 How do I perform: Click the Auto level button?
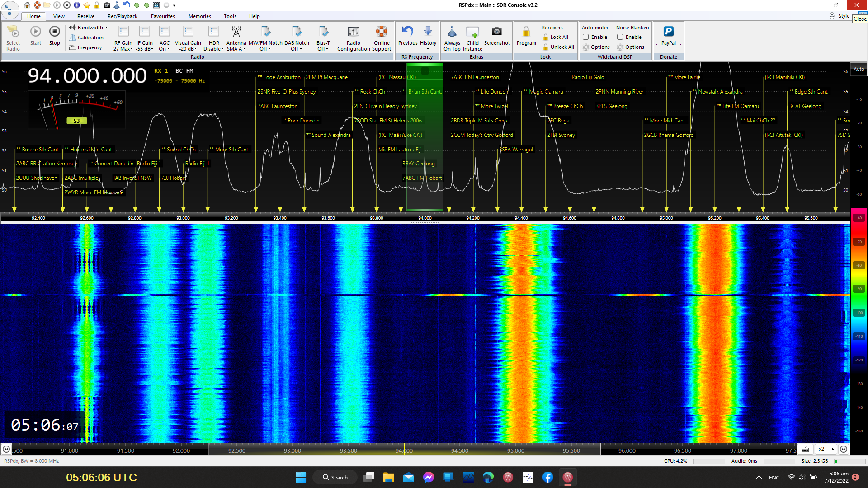[859, 69]
